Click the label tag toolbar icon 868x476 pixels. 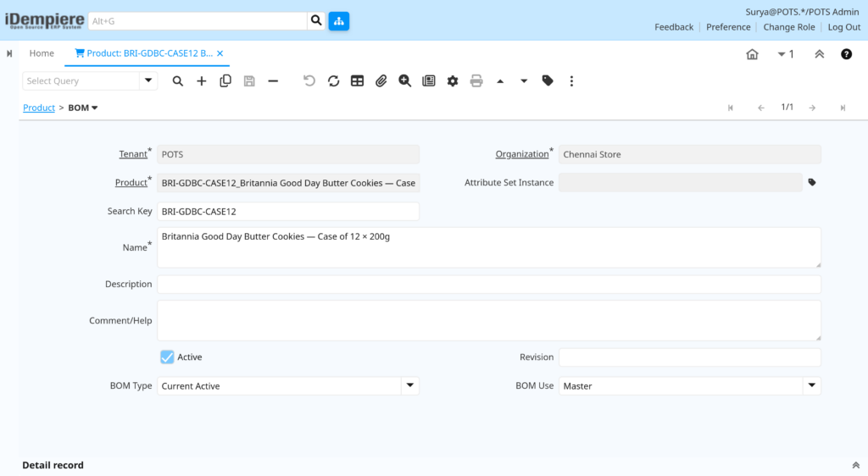pyautogui.click(x=548, y=80)
